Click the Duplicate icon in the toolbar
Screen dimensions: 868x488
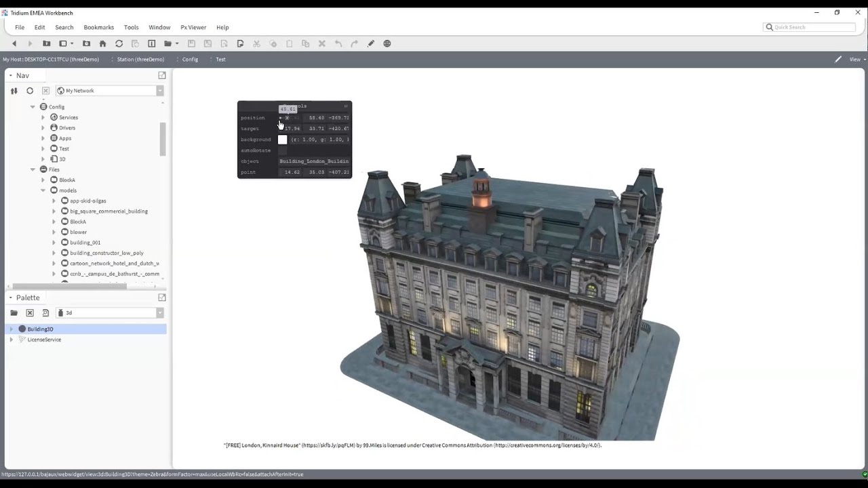tap(305, 43)
